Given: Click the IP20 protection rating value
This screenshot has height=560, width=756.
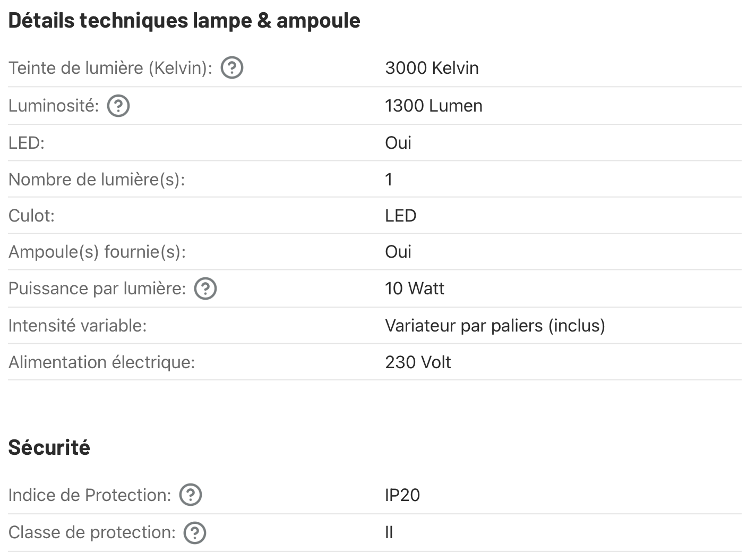Looking at the screenshot, I should tap(402, 495).
